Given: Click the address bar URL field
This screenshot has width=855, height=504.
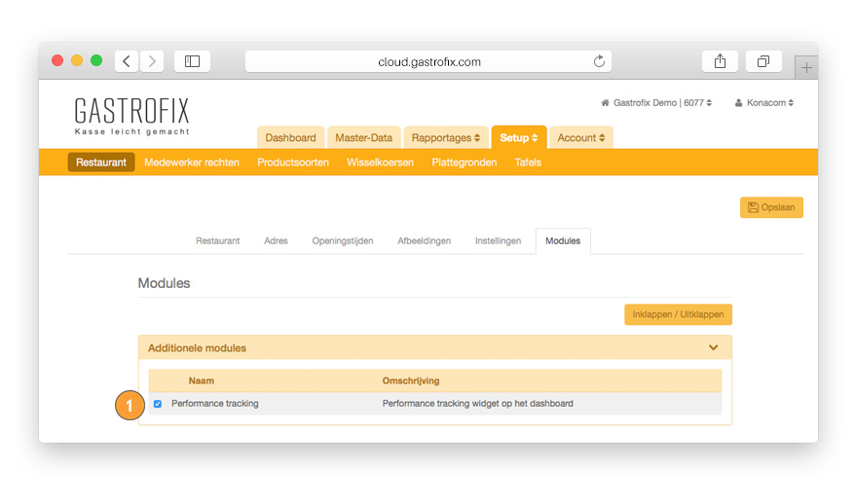Looking at the screenshot, I should (x=428, y=61).
